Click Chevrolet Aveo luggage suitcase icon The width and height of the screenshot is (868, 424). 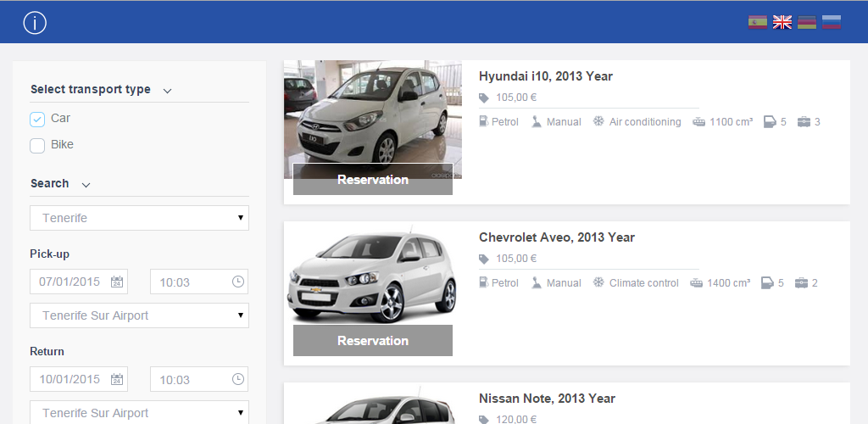[801, 283]
